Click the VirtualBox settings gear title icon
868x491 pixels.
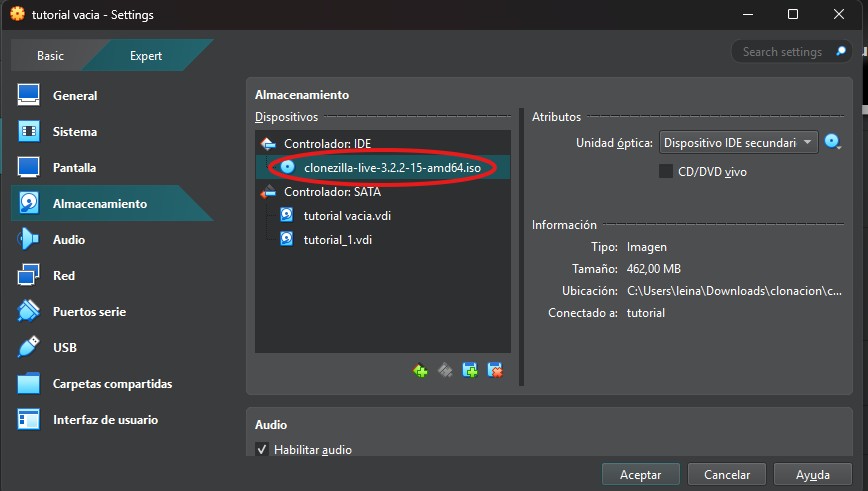17,14
